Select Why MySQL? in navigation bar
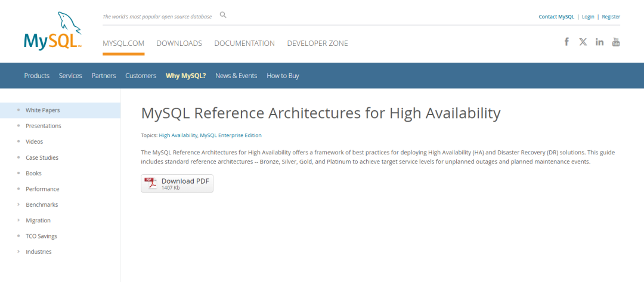Screen dimensions: 644x282 tap(185, 76)
